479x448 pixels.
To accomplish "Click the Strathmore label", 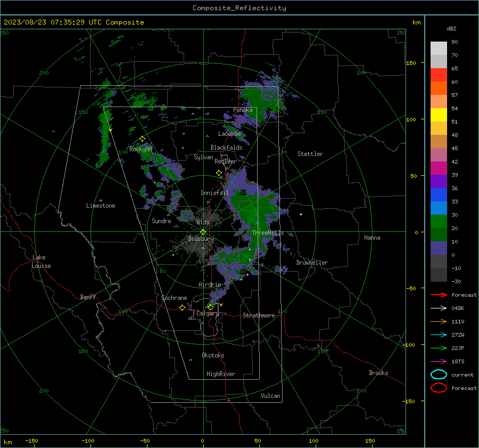I will pos(259,315).
